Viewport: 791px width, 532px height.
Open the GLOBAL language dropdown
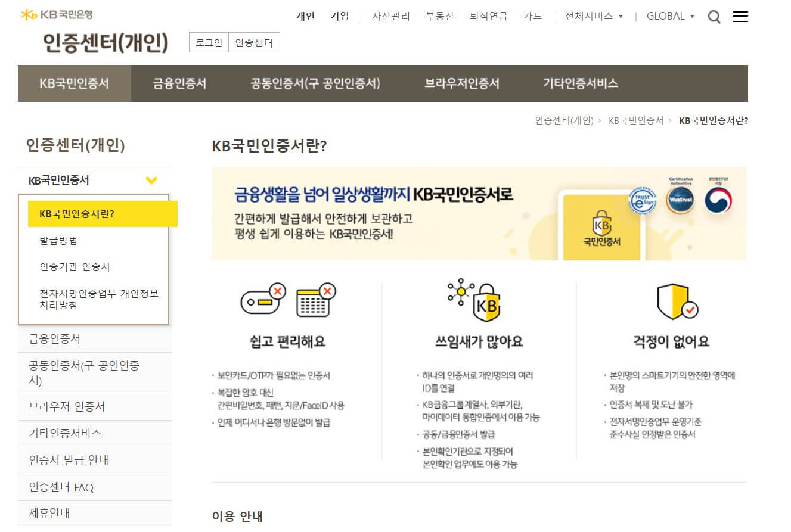(x=670, y=17)
